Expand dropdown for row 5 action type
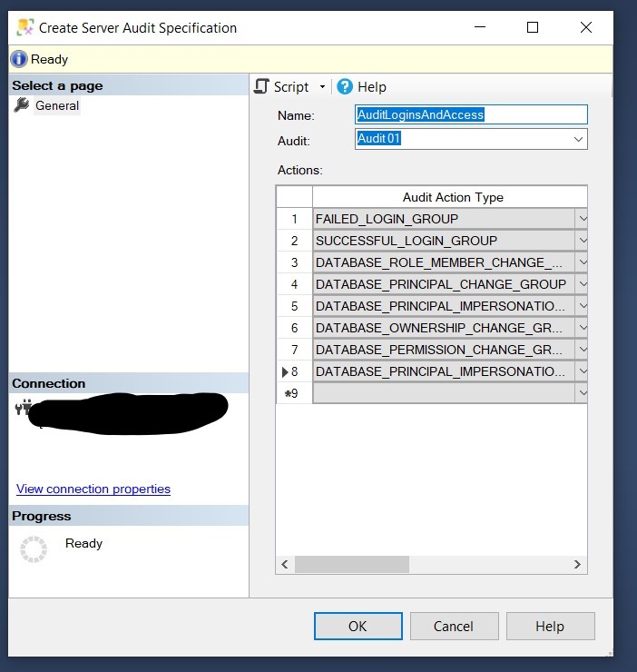 pos(582,306)
